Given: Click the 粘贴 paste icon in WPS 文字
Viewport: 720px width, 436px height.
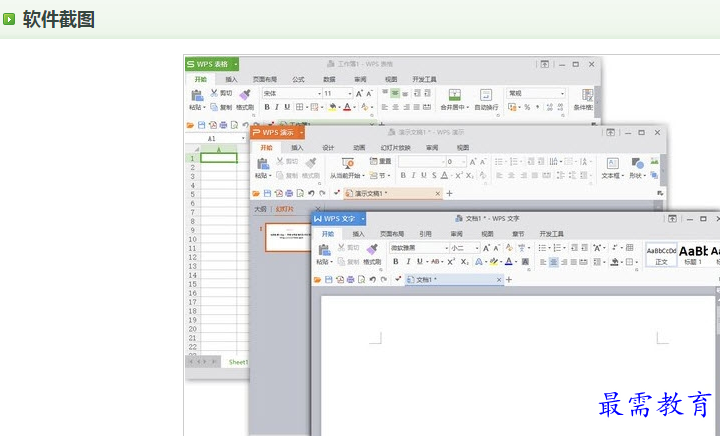Looking at the screenshot, I should click(324, 250).
